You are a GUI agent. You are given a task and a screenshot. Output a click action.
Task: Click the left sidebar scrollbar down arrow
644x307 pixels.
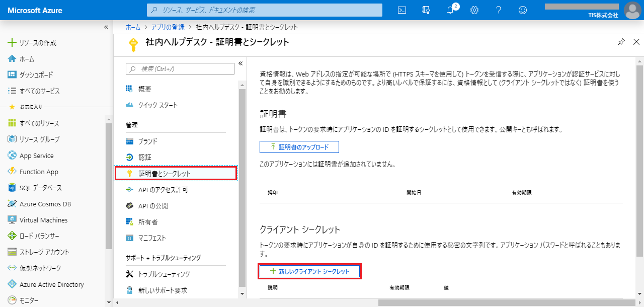pyautogui.click(x=109, y=303)
